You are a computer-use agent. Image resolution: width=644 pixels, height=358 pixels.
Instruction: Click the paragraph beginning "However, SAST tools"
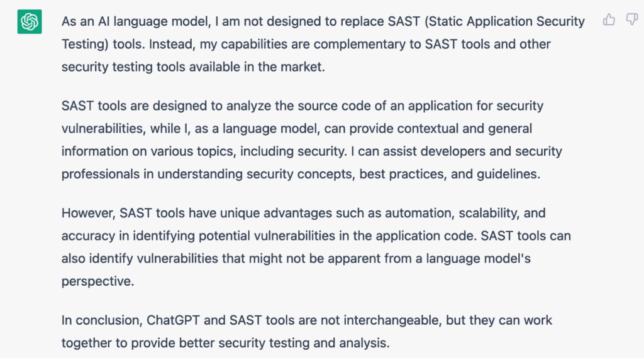316,247
